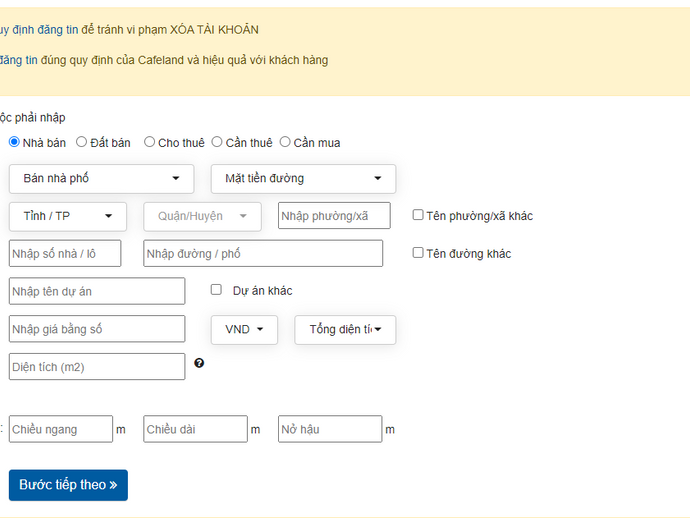690x518 pixels.
Task: Open the Bán nhà phố dropdown
Action: (101, 179)
